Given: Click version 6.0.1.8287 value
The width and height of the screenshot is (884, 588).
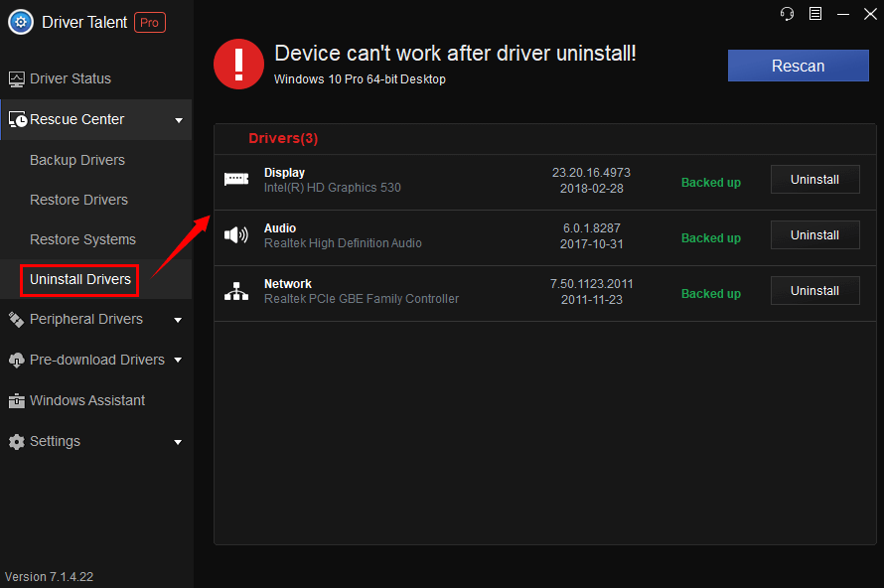Looking at the screenshot, I should pyautogui.click(x=591, y=228).
